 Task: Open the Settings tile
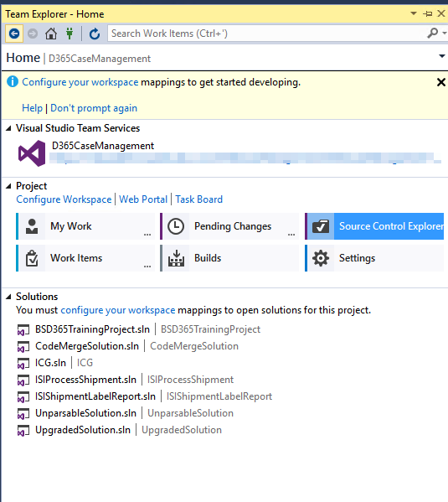(x=374, y=258)
